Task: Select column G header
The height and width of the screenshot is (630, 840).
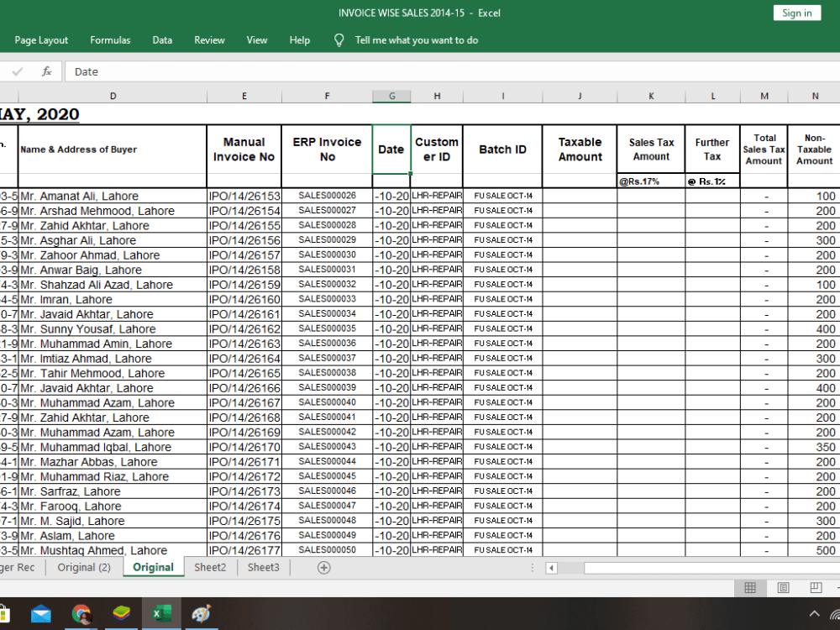Action: point(391,96)
